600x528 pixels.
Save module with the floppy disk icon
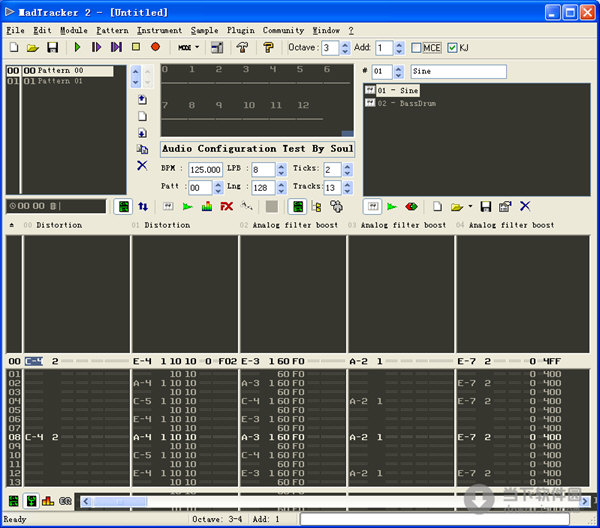[52, 47]
